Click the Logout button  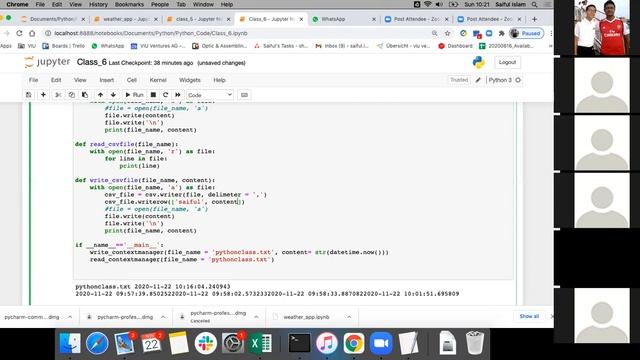(507, 62)
